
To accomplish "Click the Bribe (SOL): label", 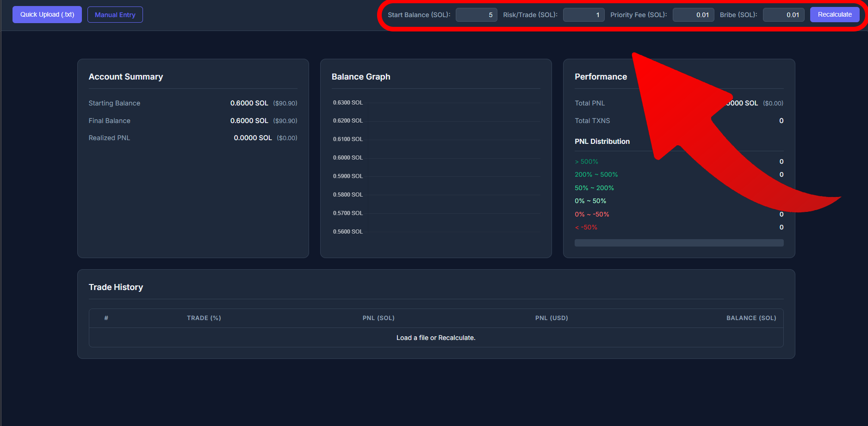I will tap(738, 15).
